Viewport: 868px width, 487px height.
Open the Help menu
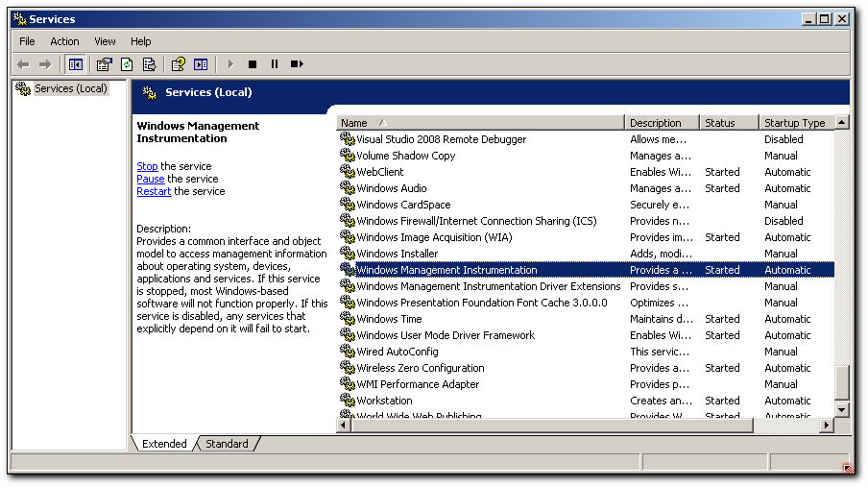(x=140, y=41)
